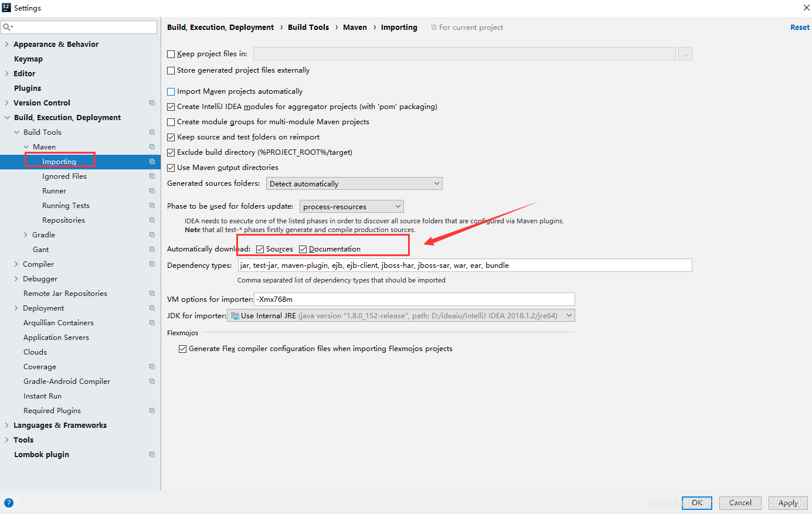Open Clouds settings page
Viewport: 812px width, 514px height.
tap(35, 352)
